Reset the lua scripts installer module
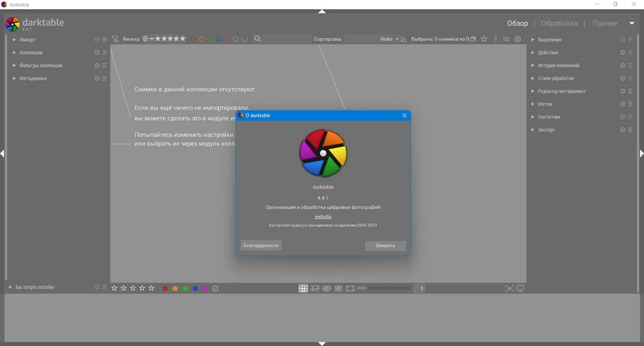 pos(97,288)
